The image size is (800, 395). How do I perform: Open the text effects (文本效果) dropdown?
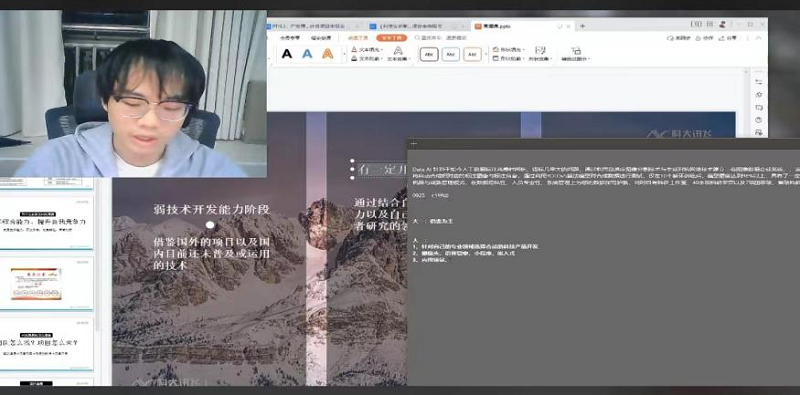pyautogui.click(x=398, y=54)
